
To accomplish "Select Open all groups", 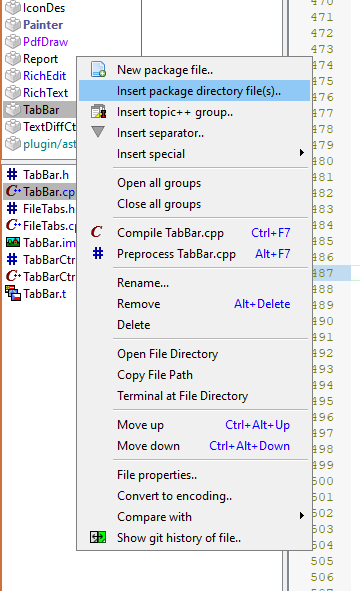I will (x=194, y=183).
